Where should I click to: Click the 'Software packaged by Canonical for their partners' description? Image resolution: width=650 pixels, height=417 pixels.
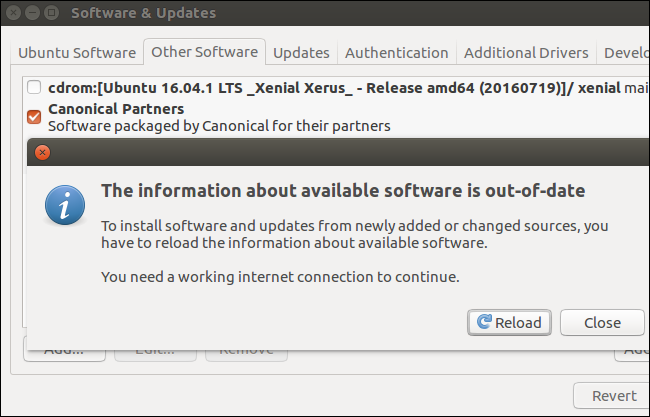point(219,126)
